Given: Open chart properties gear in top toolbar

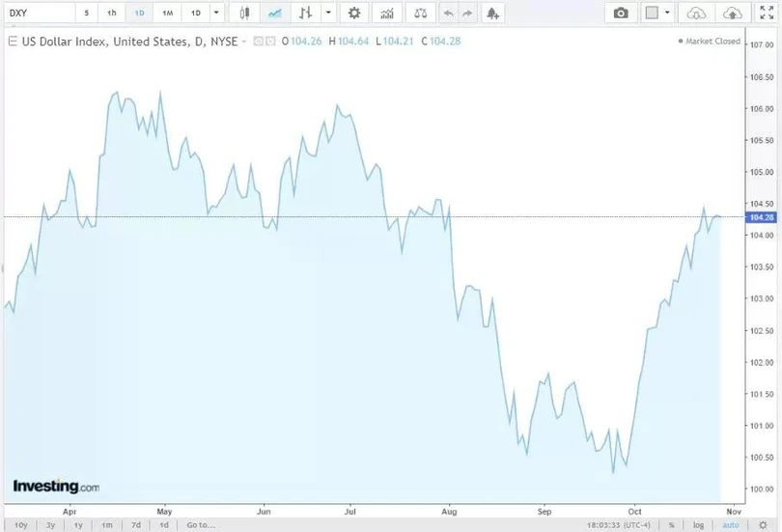Looking at the screenshot, I should tap(354, 13).
